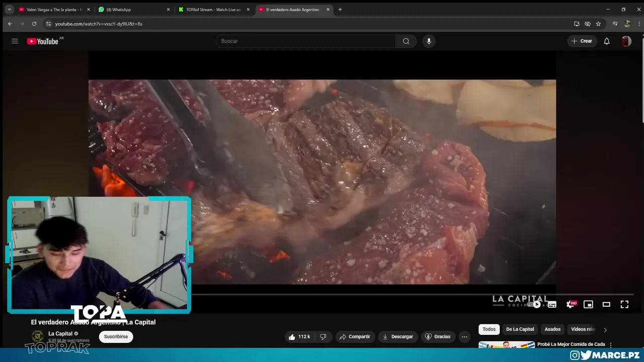Close the El verdadero Asado Argentino tab
This screenshot has width=644, height=362.
click(328, 10)
